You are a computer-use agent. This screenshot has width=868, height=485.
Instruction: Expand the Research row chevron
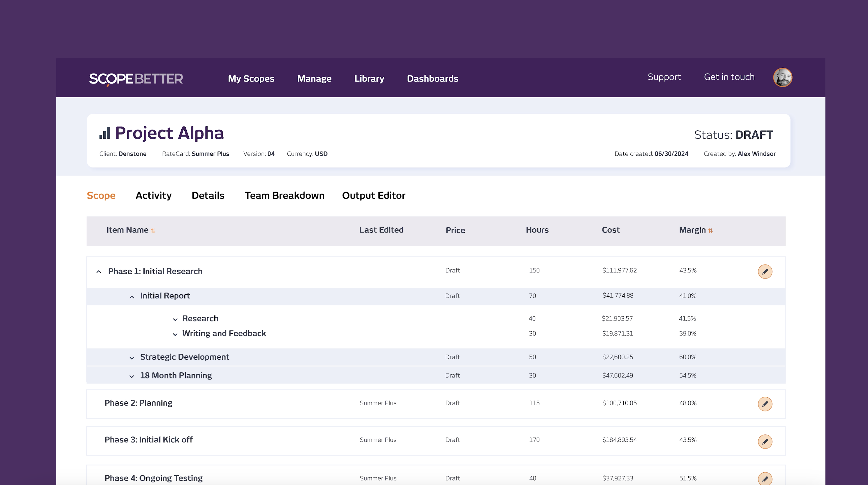coord(175,319)
